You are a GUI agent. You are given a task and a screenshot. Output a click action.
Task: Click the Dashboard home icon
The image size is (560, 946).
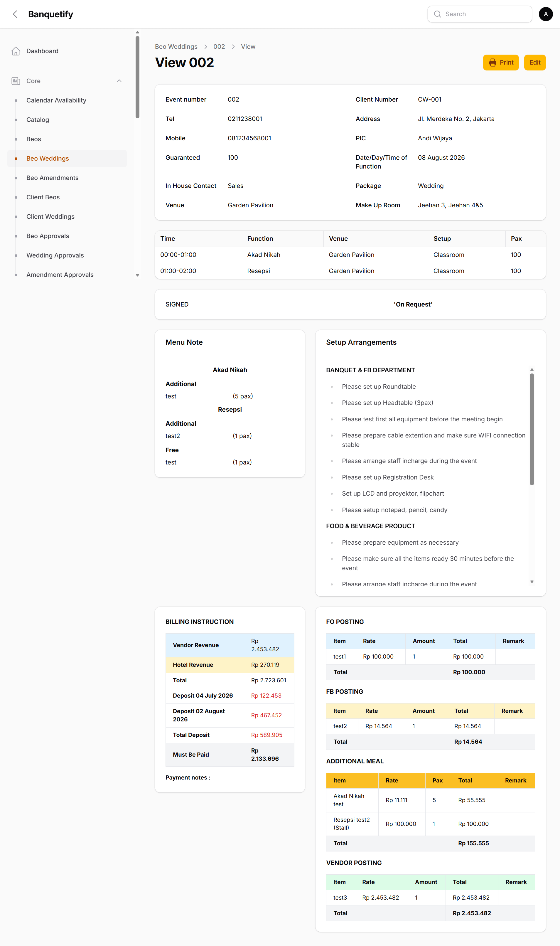(x=16, y=51)
